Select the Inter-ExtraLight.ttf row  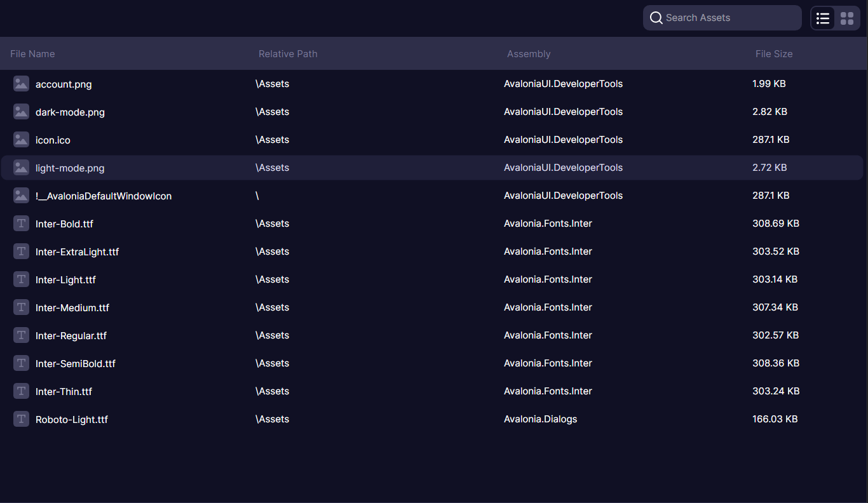(254, 251)
